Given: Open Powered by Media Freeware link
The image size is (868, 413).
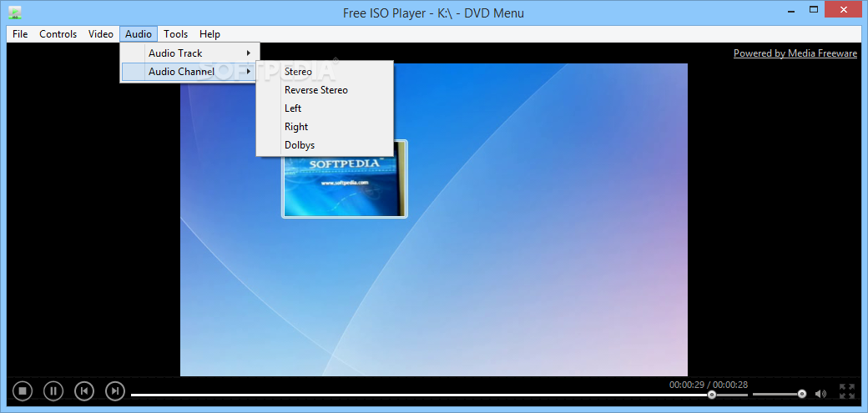Looking at the screenshot, I should (795, 53).
